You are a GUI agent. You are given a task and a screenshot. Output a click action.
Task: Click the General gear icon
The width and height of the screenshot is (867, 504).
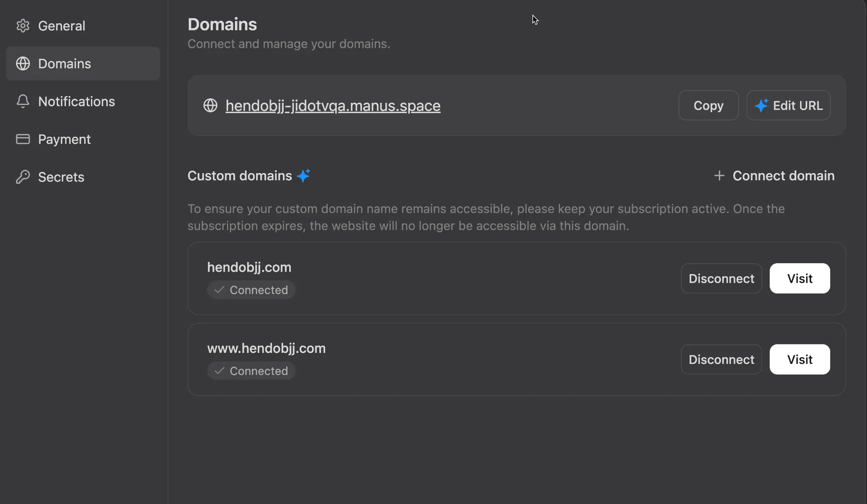[23, 26]
